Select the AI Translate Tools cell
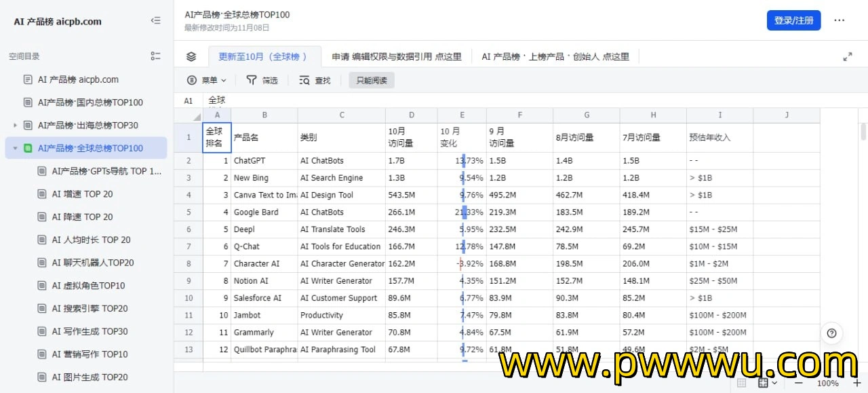The width and height of the screenshot is (868, 393). click(x=342, y=229)
